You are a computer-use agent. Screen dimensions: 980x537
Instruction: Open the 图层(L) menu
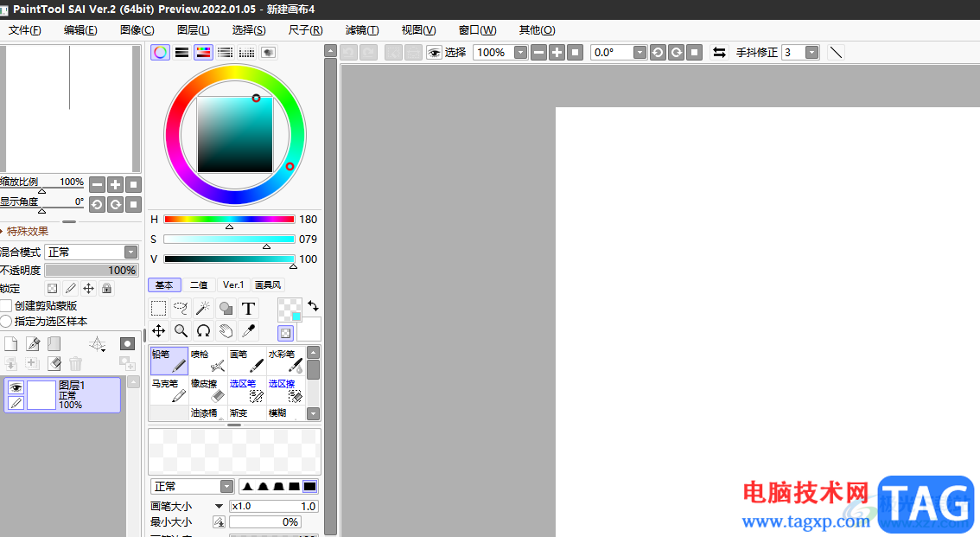[x=193, y=30]
